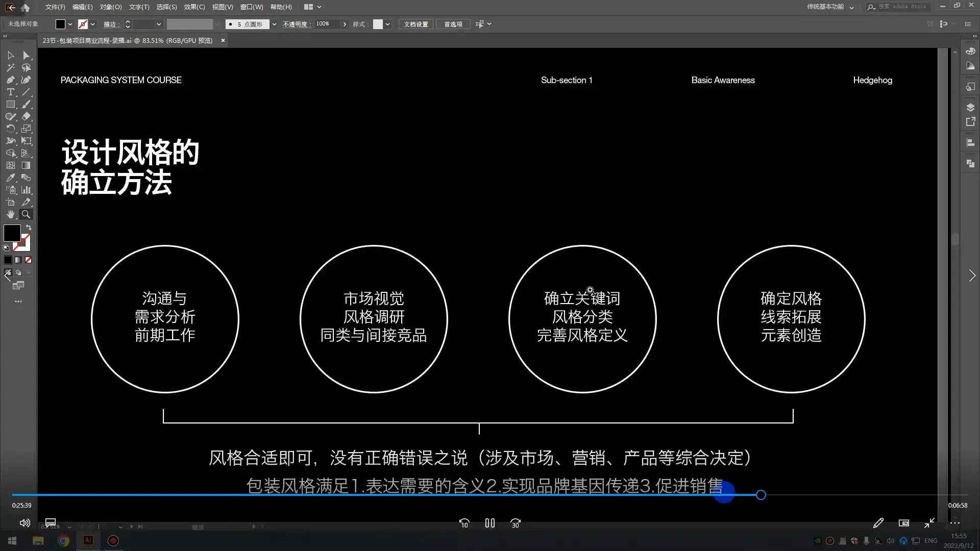Mute the video volume
Image resolution: width=980 pixels, height=551 pixels.
click(x=24, y=522)
